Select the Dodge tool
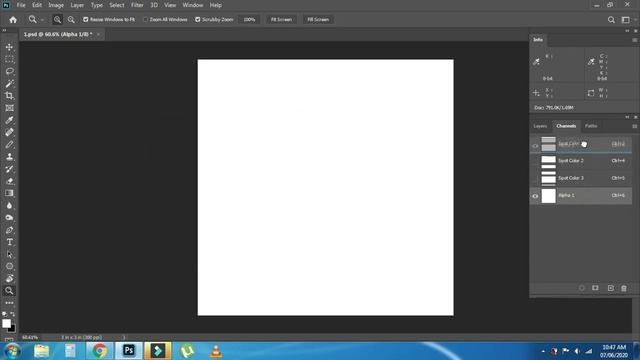The width and height of the screenshot is (640, 360). (x=9, y=218)
